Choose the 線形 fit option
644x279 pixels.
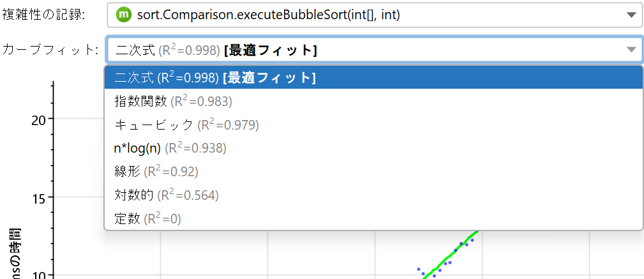(156, 172)
